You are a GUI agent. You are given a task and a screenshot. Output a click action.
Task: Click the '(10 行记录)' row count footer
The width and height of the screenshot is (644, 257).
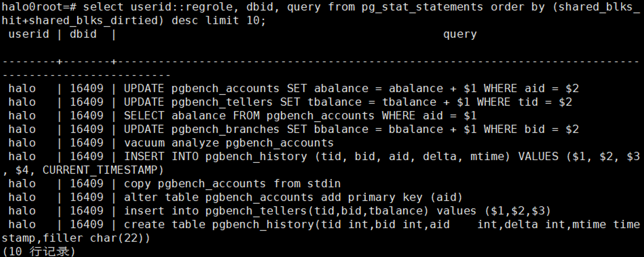38,251
